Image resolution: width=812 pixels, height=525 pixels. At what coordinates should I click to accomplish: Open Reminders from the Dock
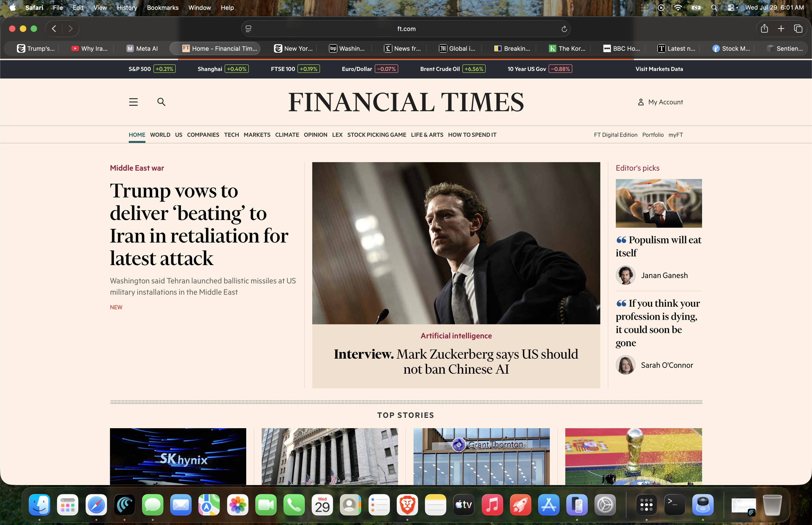point(379,505)
